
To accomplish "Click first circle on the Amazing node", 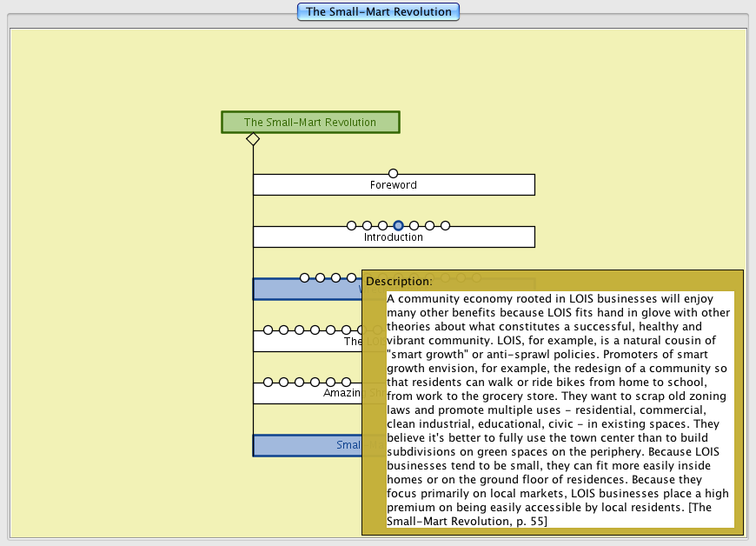I will click(268, 383).
